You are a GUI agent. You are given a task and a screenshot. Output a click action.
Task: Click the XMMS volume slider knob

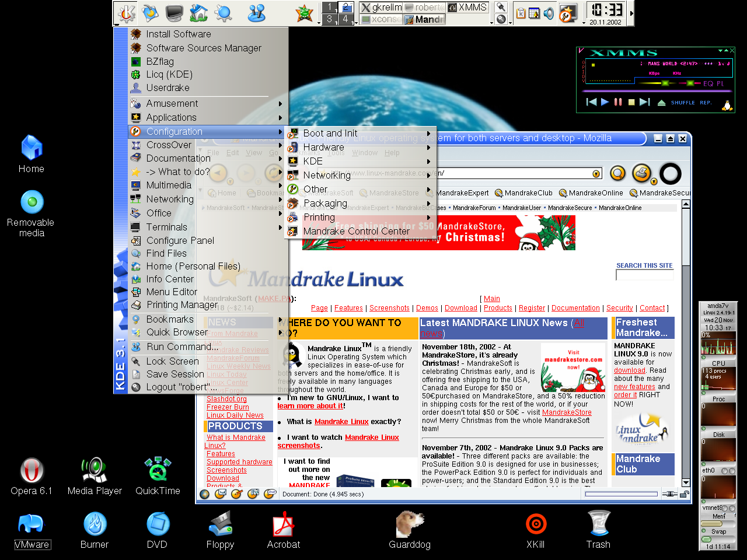click(665, 83)
